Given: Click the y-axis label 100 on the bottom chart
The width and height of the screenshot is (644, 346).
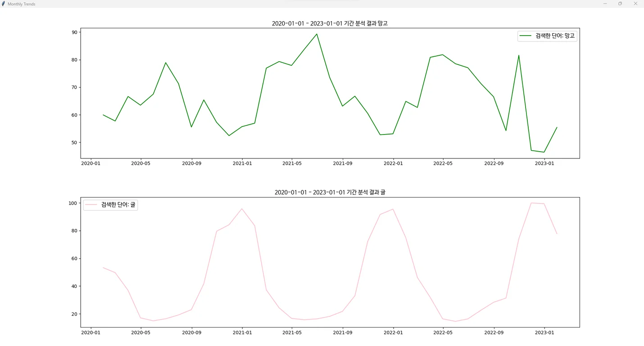Looking at the screenshot, I should pyautogui.click(x=73, y=203).
